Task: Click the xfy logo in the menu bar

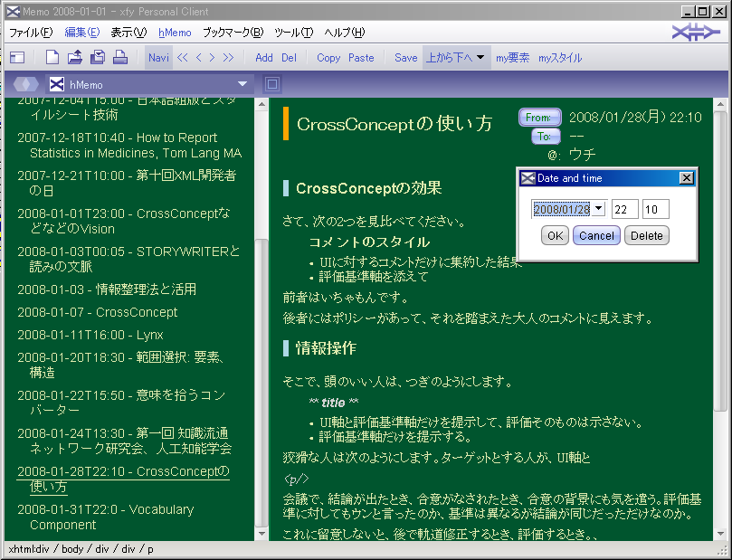Action: click(696, 33)
